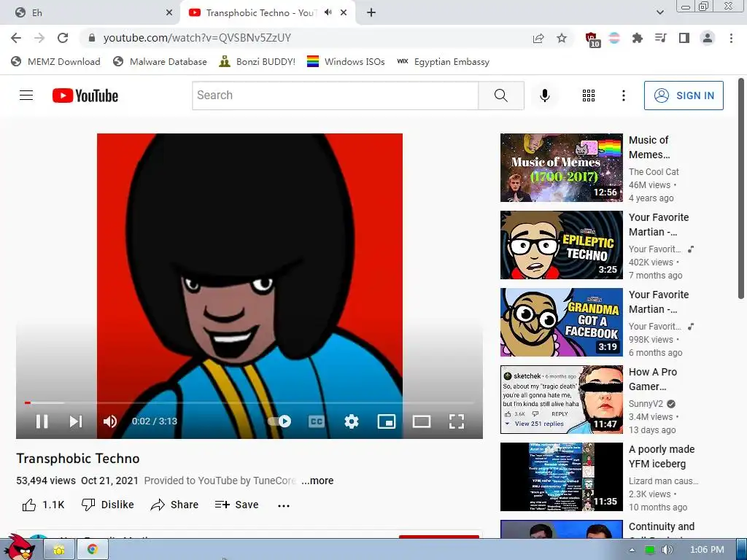This screenshot has height=560, width=747.
Task: Toggle the autoplay switch in player
Action: (279, 421)
